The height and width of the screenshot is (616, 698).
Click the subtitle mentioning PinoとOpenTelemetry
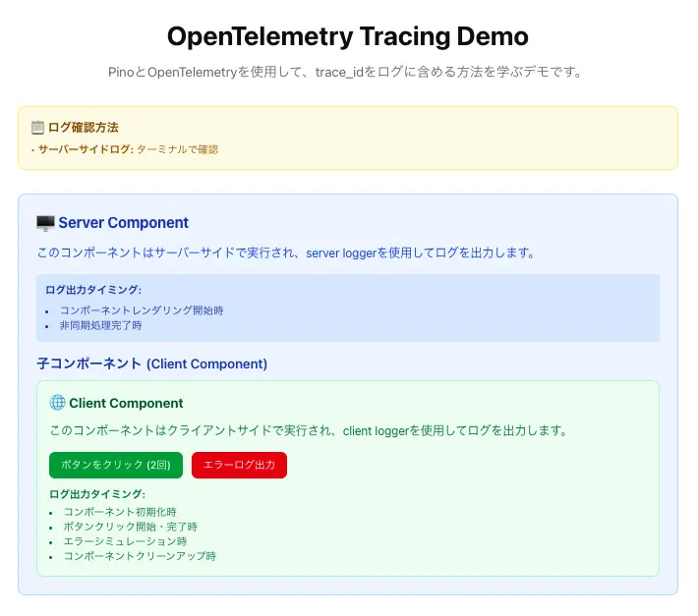pos(346,72)
